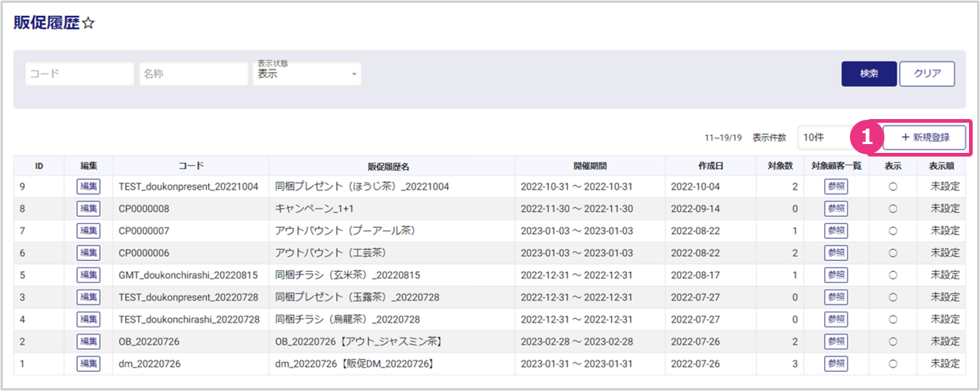Screen dimensions: 980x391
Task: Sort by the ID column header
Action: tap(39, 166)
